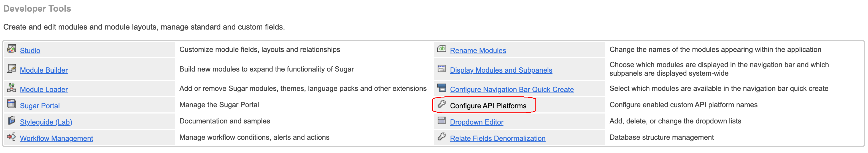Click the Workflow Management icon
Viewport: 868px width, 153px height.
coord(12,137)
